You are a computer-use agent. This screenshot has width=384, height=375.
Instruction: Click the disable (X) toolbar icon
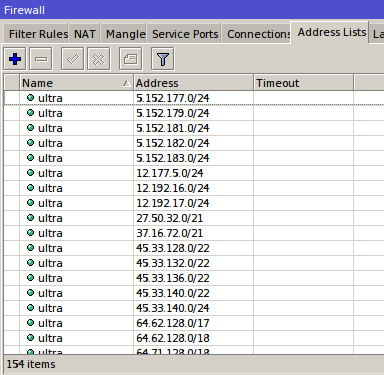[x=98, y=59]
